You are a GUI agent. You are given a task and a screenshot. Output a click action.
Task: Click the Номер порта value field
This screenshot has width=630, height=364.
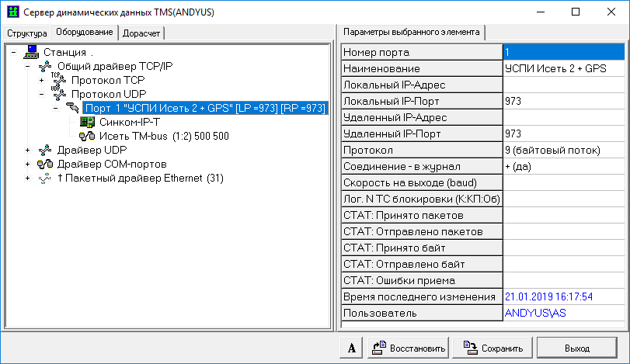coord(563,52)
